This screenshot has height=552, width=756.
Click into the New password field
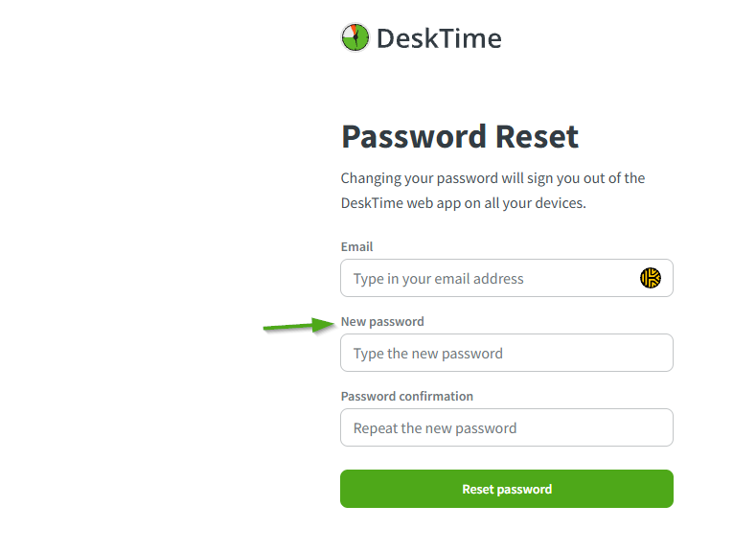(506, 353)
